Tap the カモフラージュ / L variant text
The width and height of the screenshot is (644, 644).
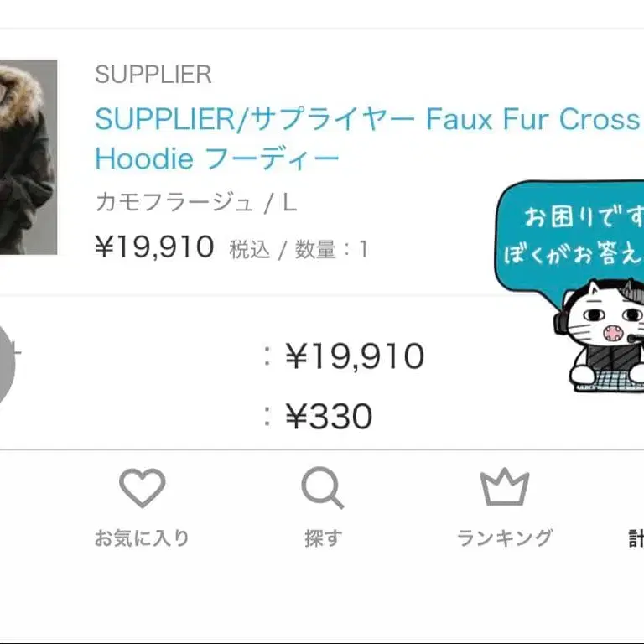(196, 203)
